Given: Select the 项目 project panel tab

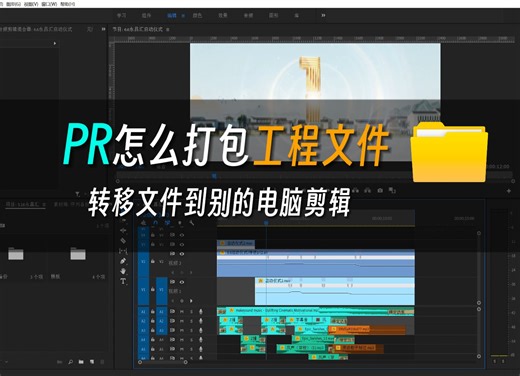Looking at the screenshot, I should [x=25, y=204].
